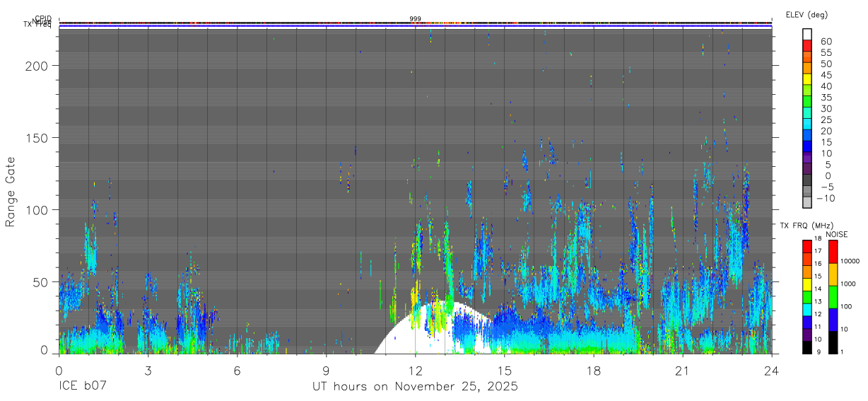Click the '9' hour tick on the UT axis
The width and height of the screenshot is (868, 401).
click(326, 371)
